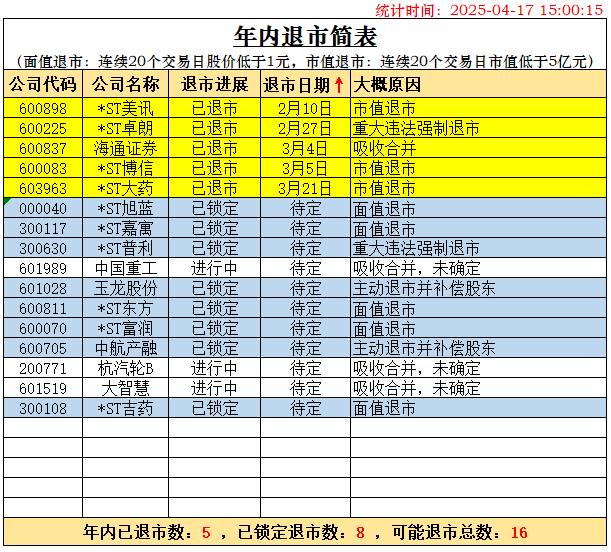Select stock code cell 200771
The image size is (611, 552).
(x=43, y=368)
